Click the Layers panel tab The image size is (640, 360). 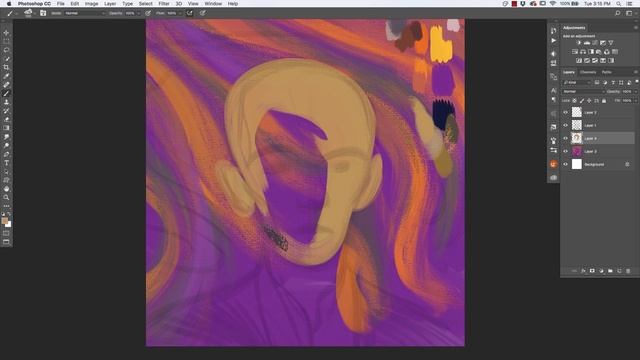pyautogui.click(x=569, y=72)
